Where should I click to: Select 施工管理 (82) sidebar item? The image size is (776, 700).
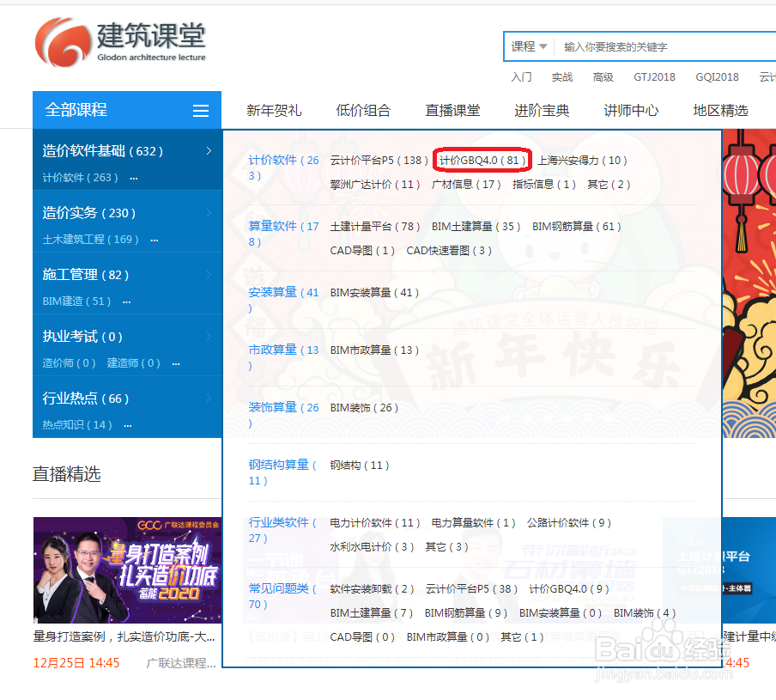tap(85, 275)
